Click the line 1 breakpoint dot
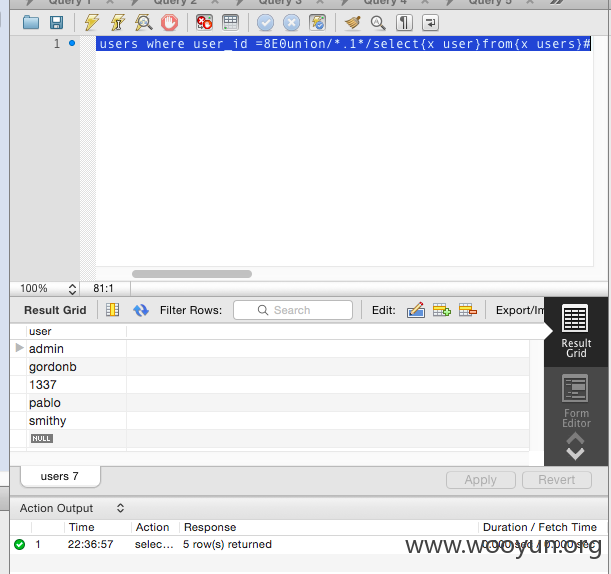 72,43
